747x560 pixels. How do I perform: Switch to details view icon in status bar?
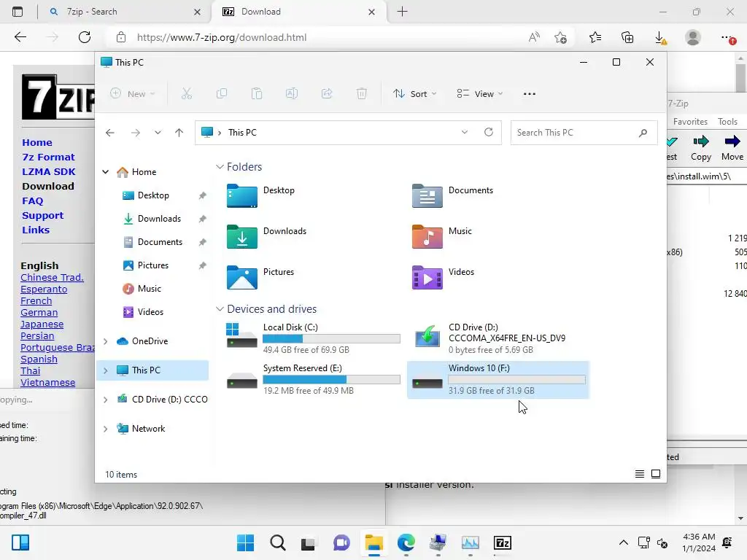pyautogui.click(x=640, y=474)
